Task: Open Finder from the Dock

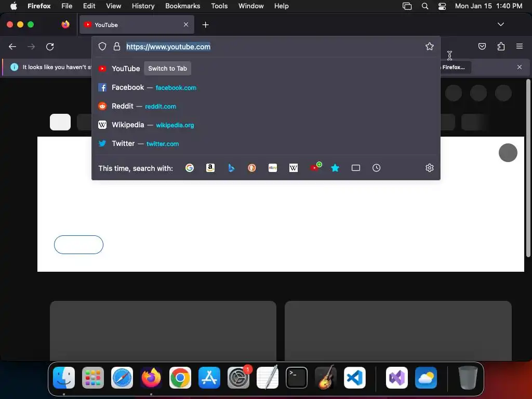Action: (64, 378)
